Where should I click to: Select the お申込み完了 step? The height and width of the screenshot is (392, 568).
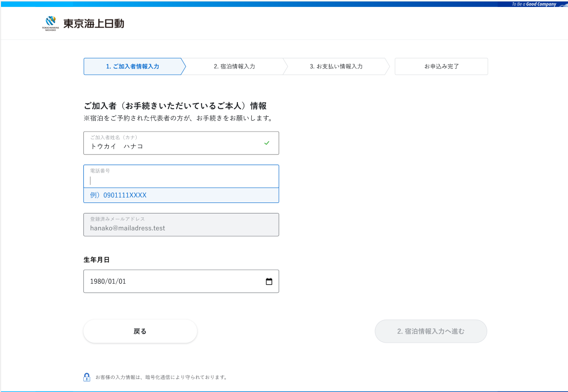click(441, 66)
